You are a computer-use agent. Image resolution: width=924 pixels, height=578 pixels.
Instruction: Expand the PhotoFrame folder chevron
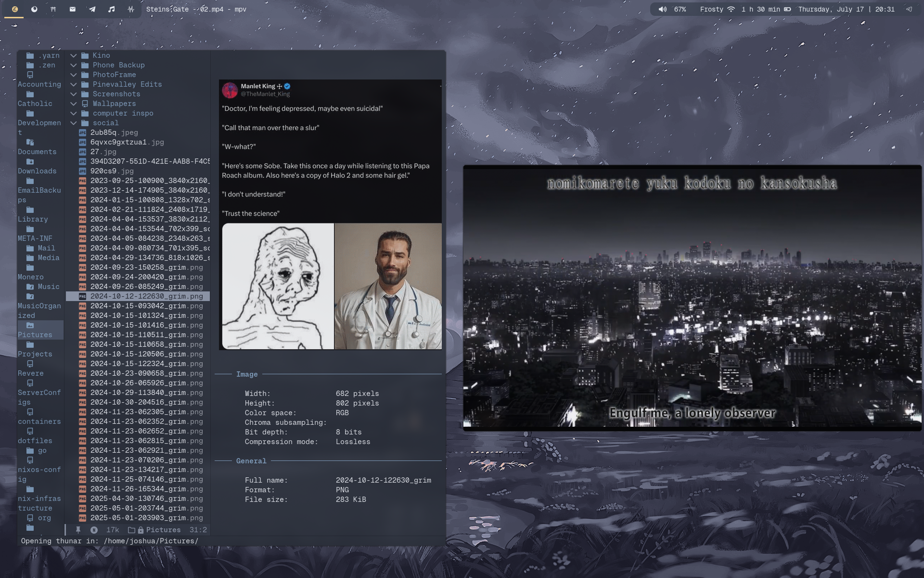[x=74, y=75]
